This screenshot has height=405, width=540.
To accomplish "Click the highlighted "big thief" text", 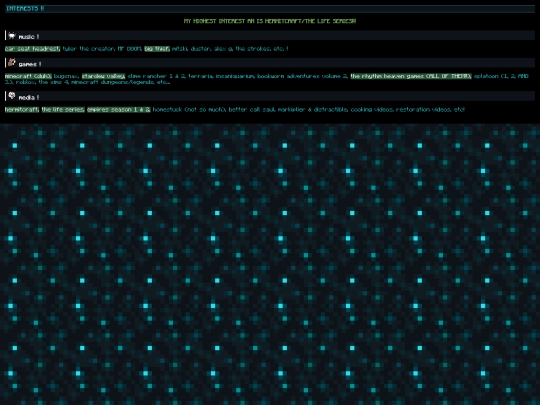I will pos(157,49).
